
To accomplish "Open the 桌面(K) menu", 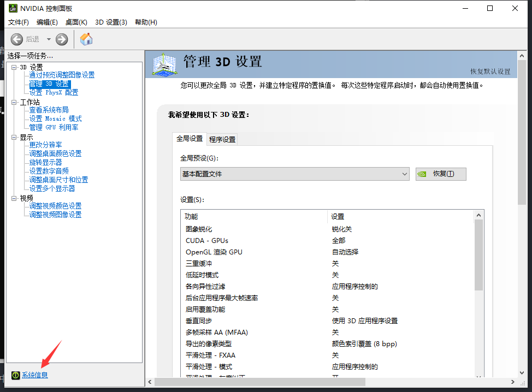I will point(76,22).
